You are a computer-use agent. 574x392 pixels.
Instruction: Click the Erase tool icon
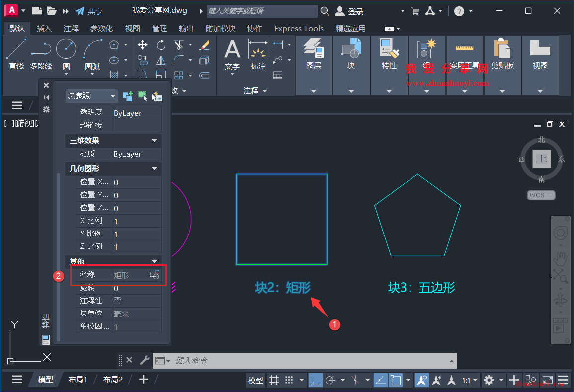click(204, 45)
